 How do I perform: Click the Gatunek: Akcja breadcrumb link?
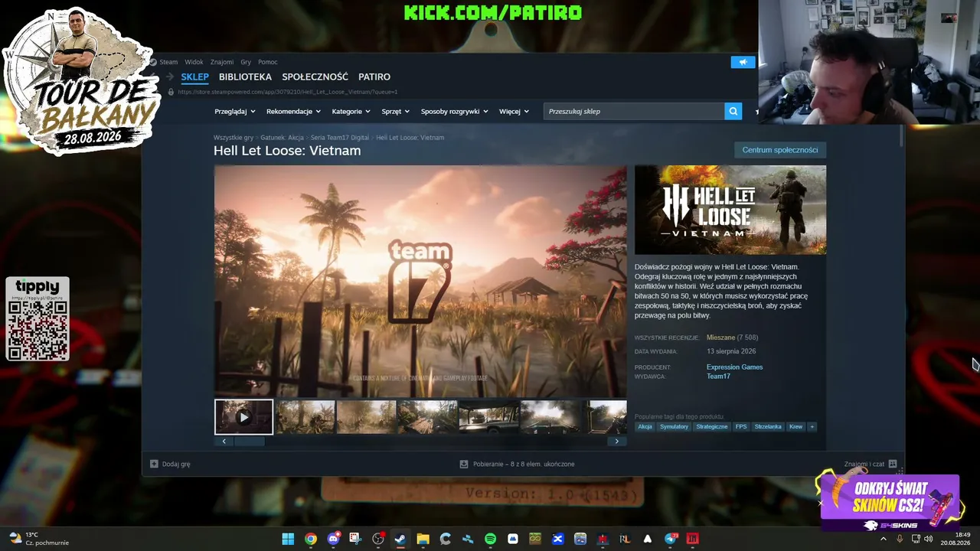[x=283, y=138]
